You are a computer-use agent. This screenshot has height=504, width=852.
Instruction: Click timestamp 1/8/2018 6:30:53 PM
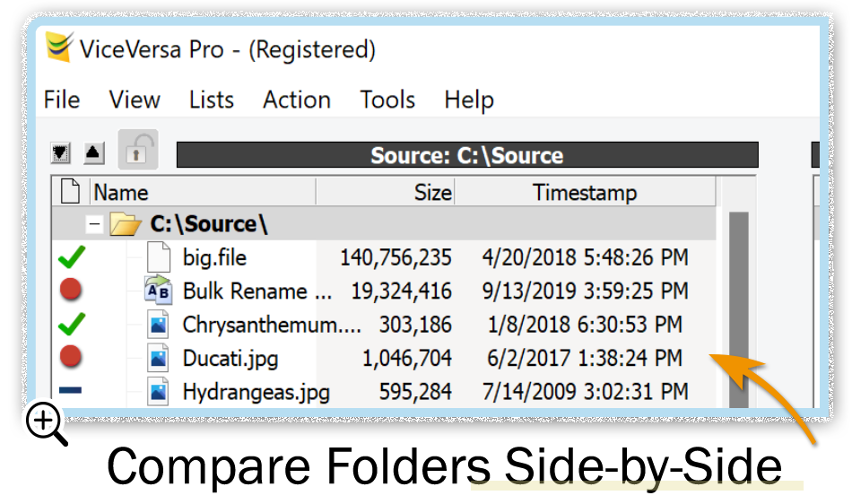point(586,325)
